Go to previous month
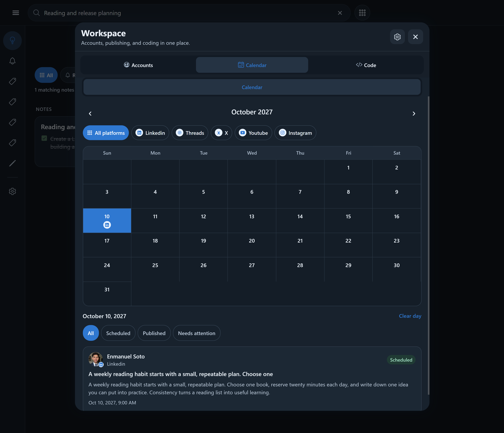This screenshot has width=504, height=433. pos(90,114)
